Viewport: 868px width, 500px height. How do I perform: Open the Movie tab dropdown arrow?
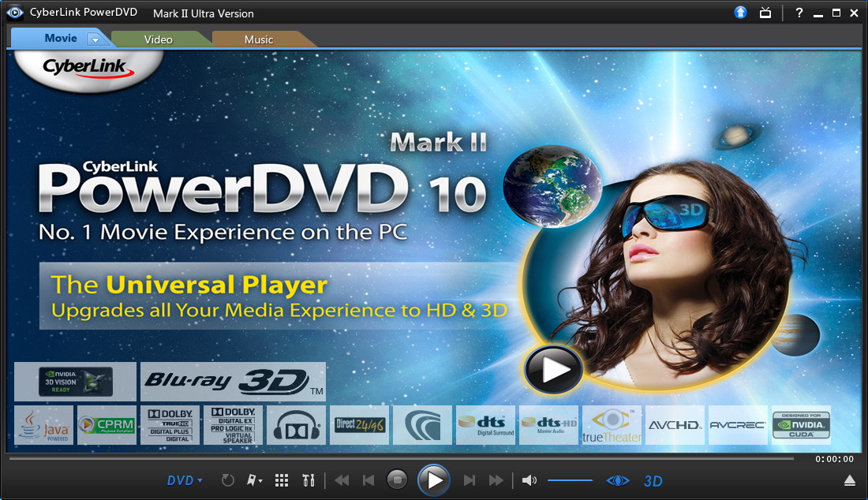pyautogui.click(x=95, y=39)
